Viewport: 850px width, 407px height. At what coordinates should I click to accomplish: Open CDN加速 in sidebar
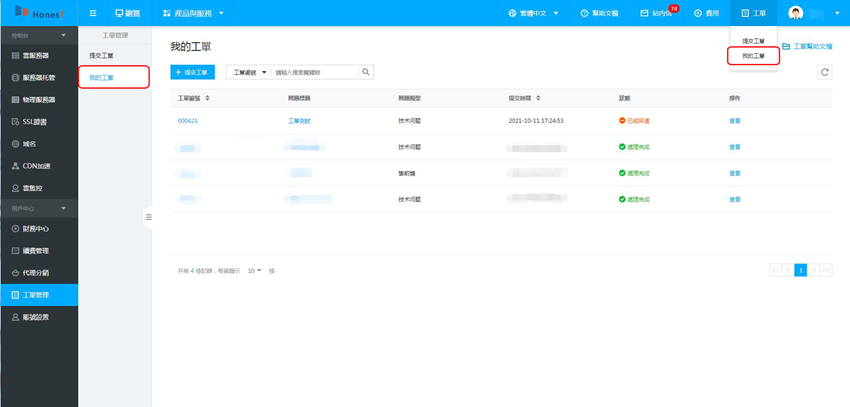click(x=39, y=166)
